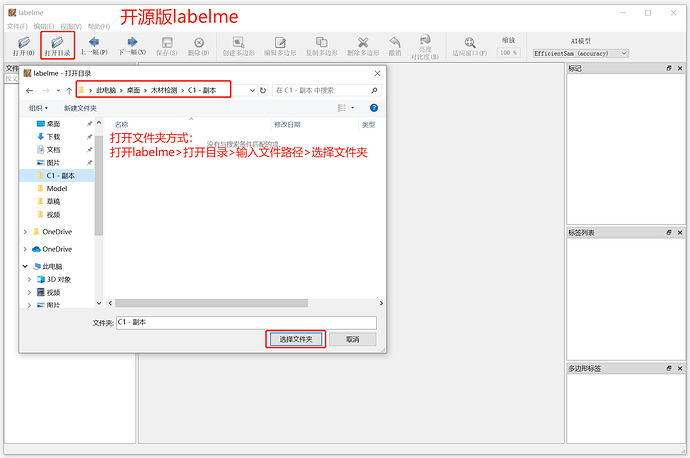Image resolution: width=690 pixels, height=458 pixels.
Task: Close the 多边形标签 panel
Action: click(680, 368)
